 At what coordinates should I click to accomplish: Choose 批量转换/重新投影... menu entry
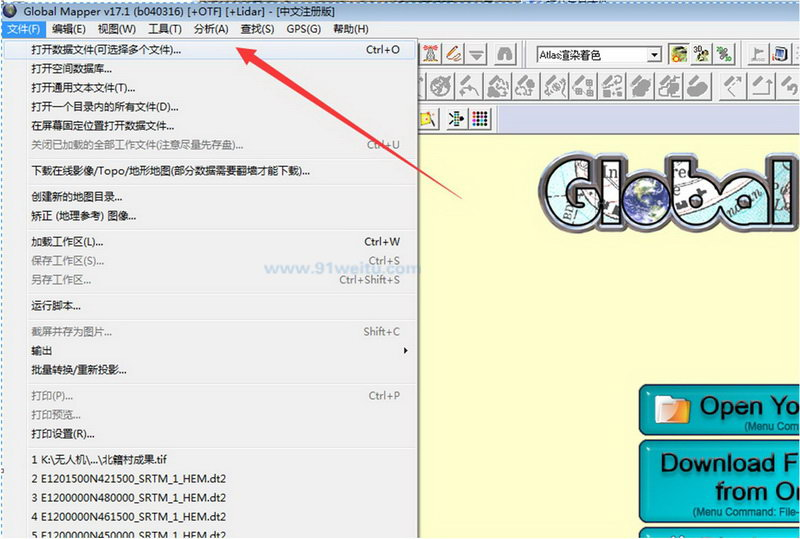pos(210,370)
